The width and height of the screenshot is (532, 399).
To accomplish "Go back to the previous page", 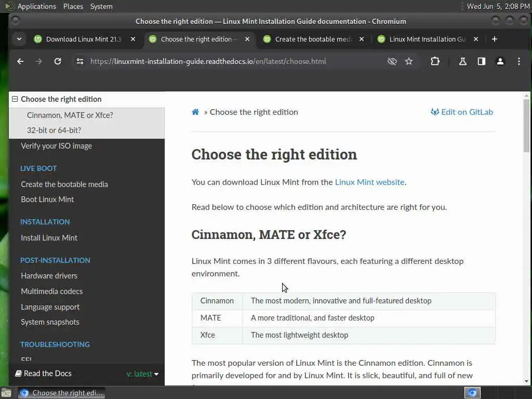I will 20,61.
